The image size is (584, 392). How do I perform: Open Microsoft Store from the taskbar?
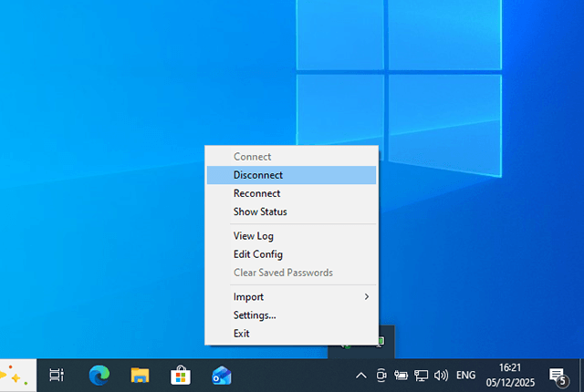tap(181, 375)
